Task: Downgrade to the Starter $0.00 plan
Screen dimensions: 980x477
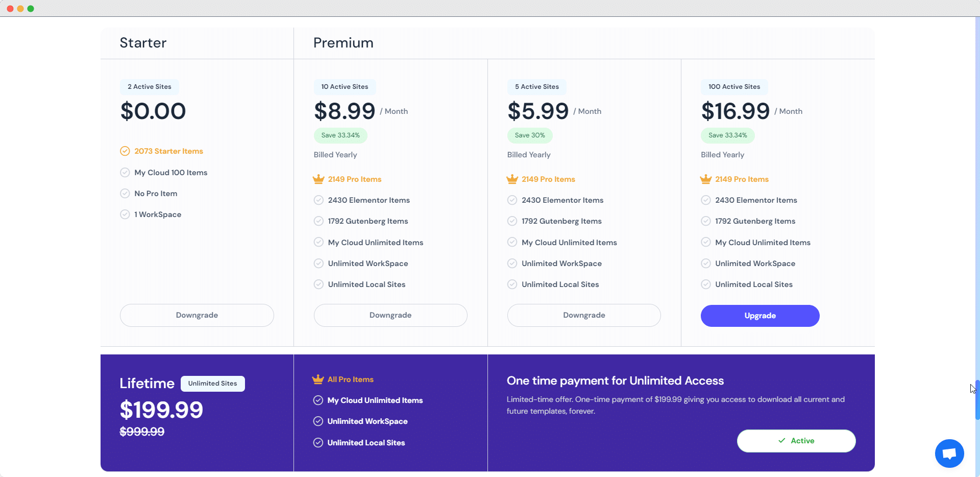Action: [x=197, y=316]
